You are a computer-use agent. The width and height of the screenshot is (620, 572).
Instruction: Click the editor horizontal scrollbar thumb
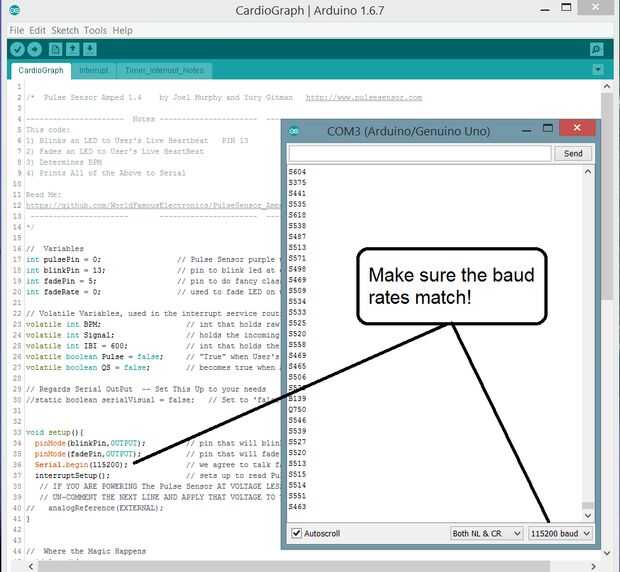294,566
